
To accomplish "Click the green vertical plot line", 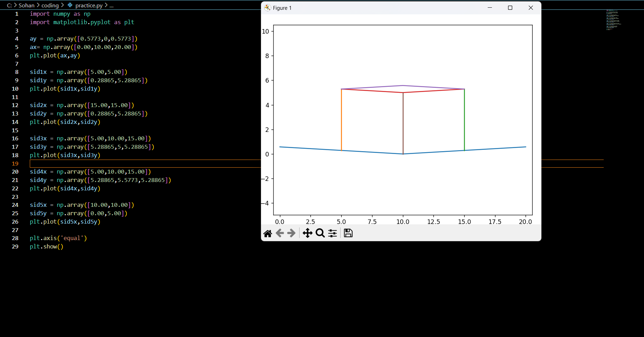I will [x=464, y=120].
